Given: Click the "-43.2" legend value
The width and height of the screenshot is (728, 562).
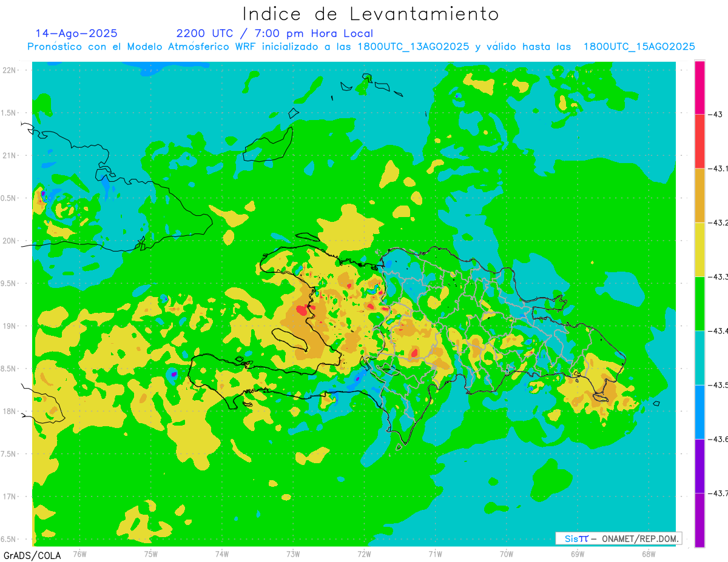Looking at the screenshot, I should click(x=718, y=222).
